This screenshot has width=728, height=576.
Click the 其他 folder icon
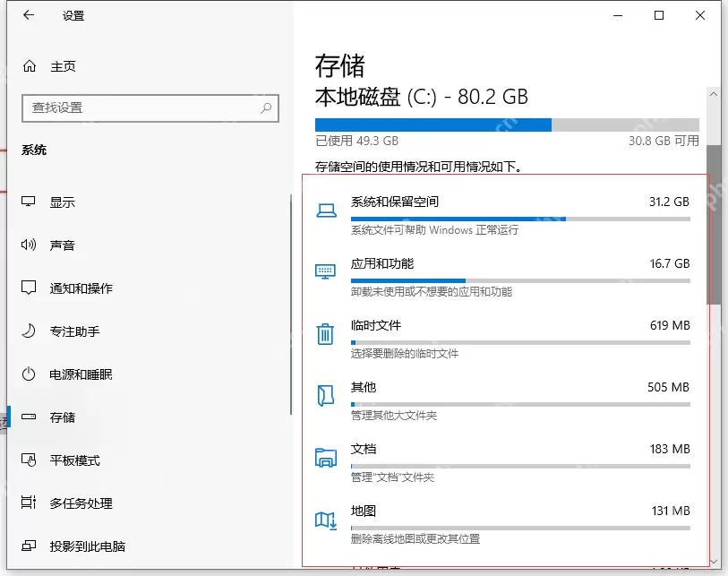[x=325, y=395]
